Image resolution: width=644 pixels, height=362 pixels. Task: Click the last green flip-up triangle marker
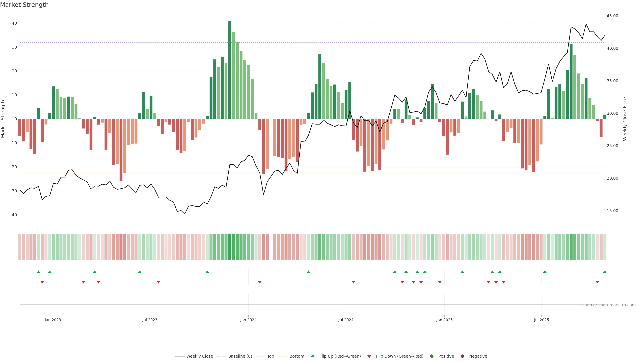pos(604,272)
